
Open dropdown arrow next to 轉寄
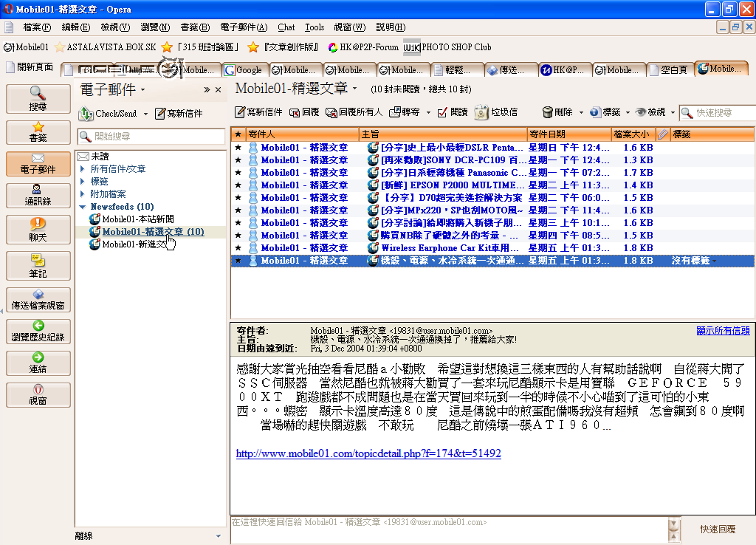(428, 112)
